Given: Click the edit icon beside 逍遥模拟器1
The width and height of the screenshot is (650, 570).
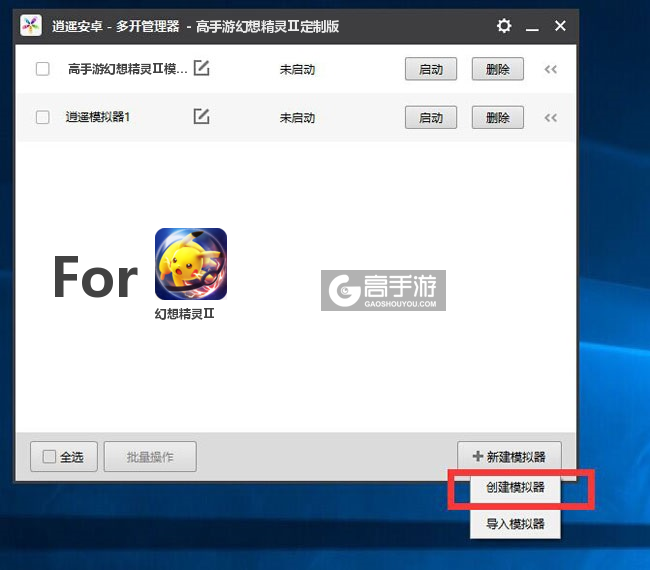Looking at the screenshot, I should click(201, 116).
